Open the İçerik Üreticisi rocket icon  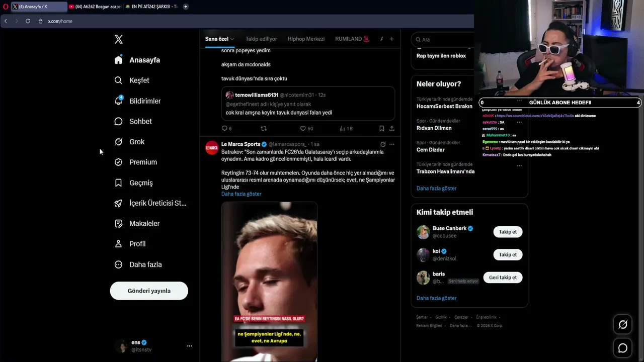pyautogui.click(x=118, y=203)
